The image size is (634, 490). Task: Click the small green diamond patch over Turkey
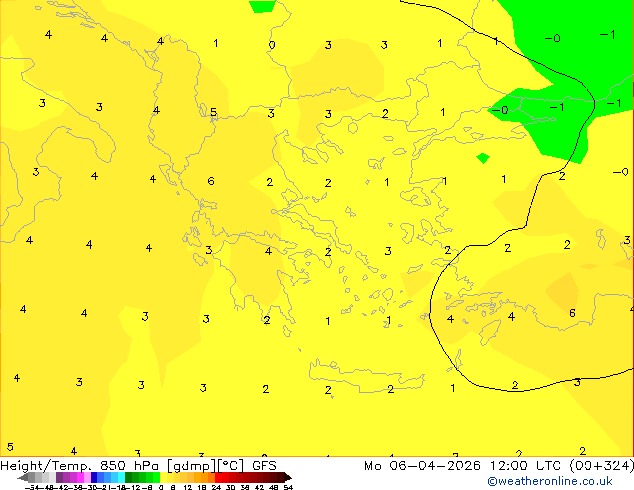pos(483,158)
